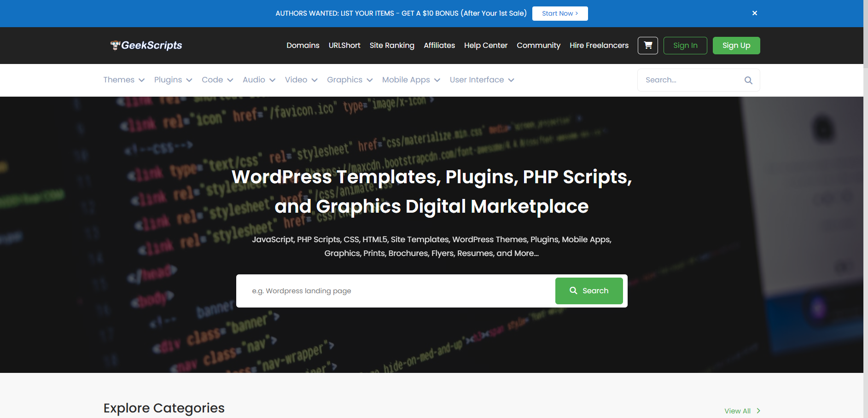The width and height of the screenshot is (868, 418).
Task: Expand the Video category menu
Action: click(301, 80)
